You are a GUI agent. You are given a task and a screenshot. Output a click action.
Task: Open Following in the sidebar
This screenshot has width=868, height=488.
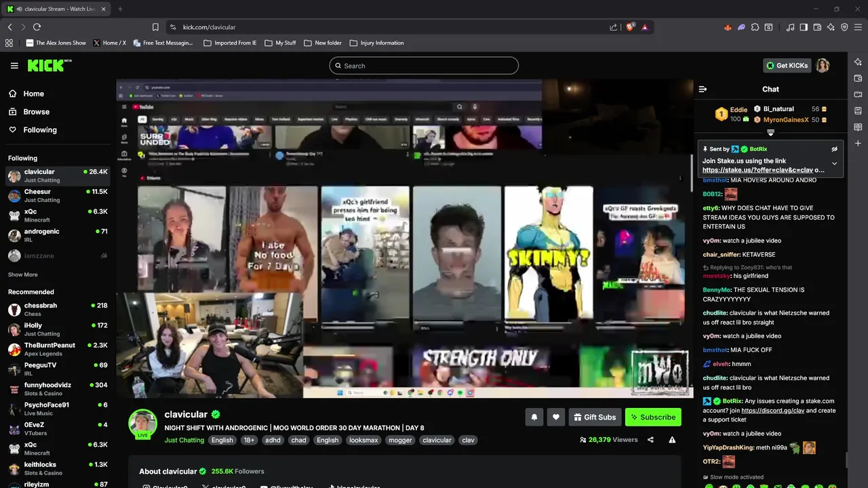click(x=40, y=130)
